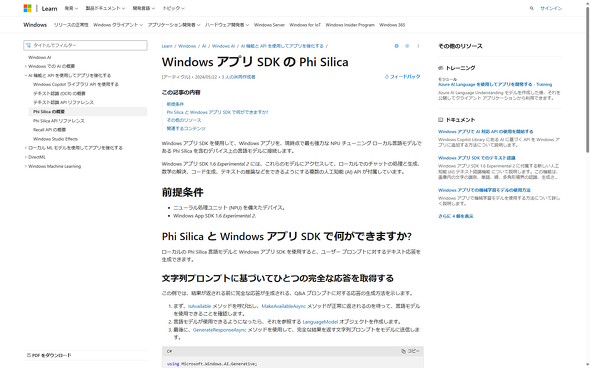Expand the Windows での AI の概要 tree node

click(26, 66)
